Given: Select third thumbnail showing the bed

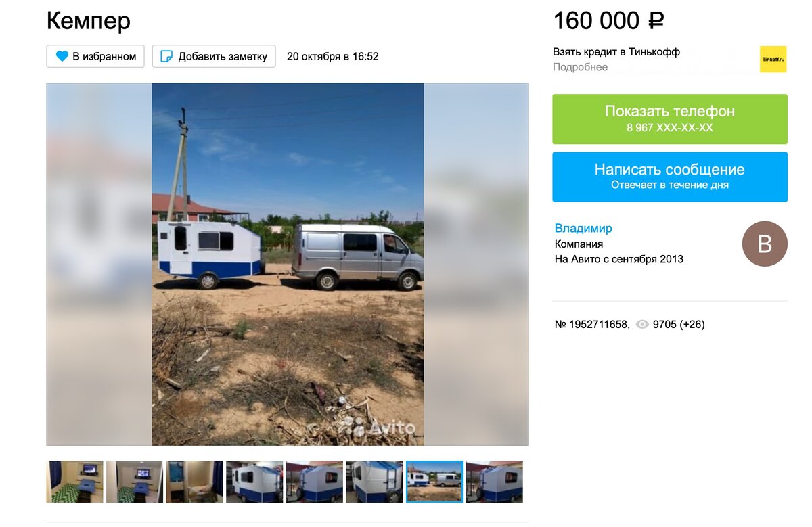Looking at the screenshot, I should (195, 482).
